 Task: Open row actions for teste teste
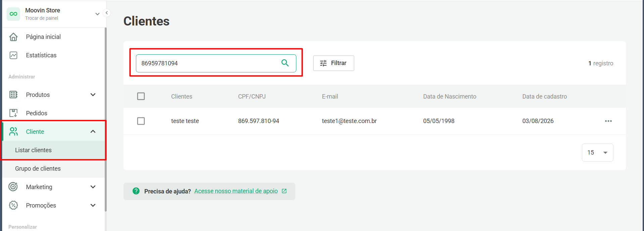click(x=608, y=121)
